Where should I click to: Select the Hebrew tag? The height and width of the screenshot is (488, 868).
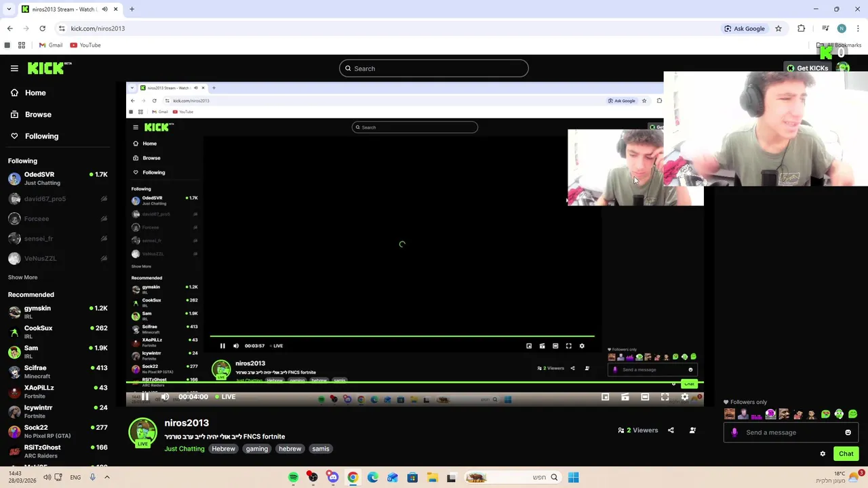[223, 449]
